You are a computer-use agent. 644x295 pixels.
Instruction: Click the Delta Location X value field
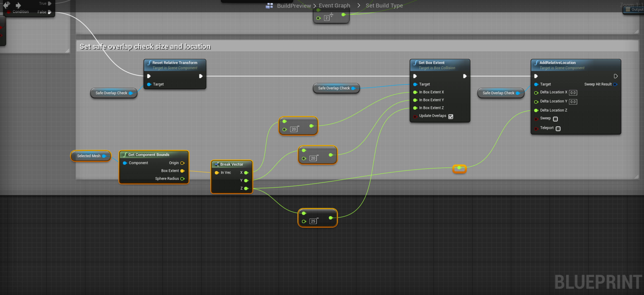click(x=573, y=93)
